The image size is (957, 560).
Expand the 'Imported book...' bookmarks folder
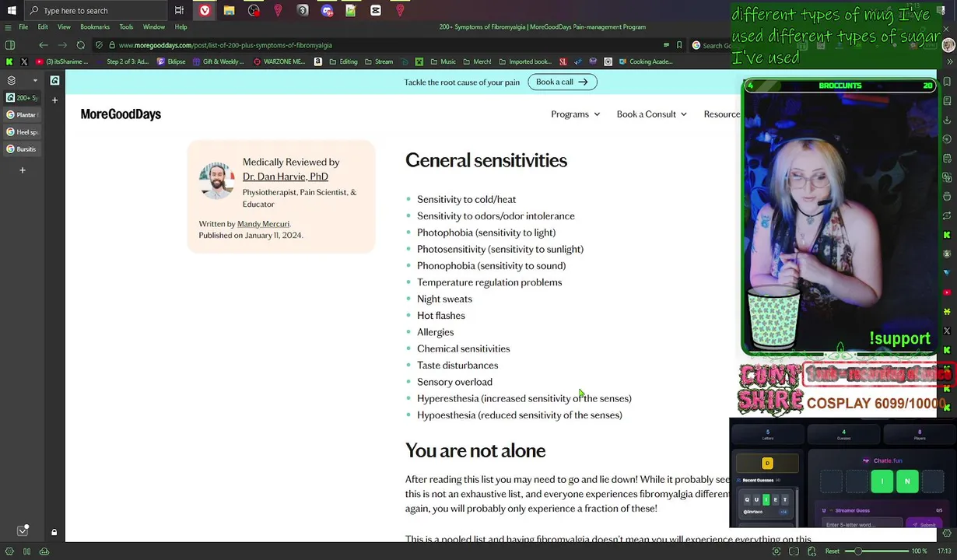tap(524, 61)
